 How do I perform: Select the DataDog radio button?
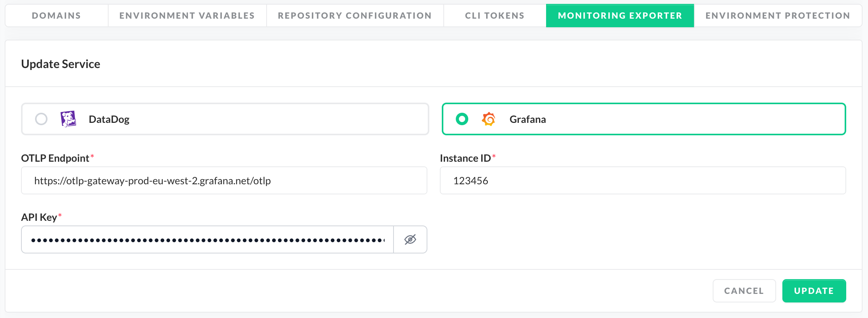(41, 119)
